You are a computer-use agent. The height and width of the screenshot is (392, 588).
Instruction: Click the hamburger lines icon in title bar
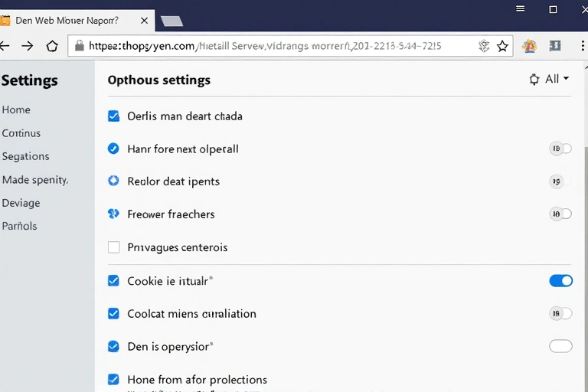tap(520, 8)
